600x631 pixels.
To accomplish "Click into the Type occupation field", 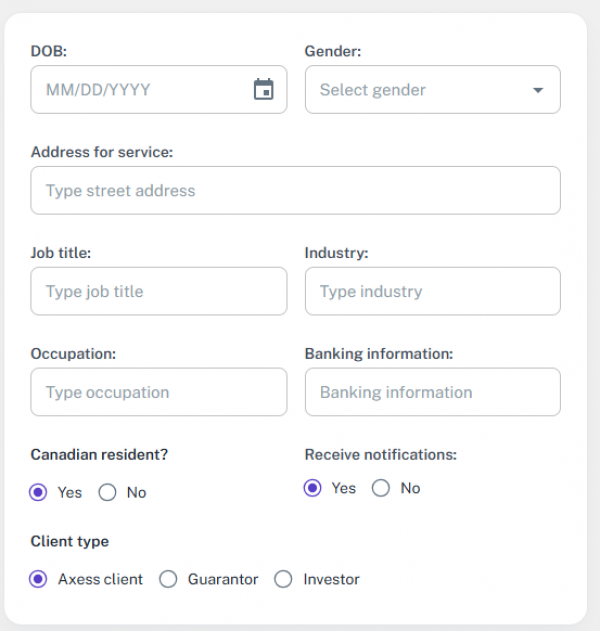I will click(158, 393).
